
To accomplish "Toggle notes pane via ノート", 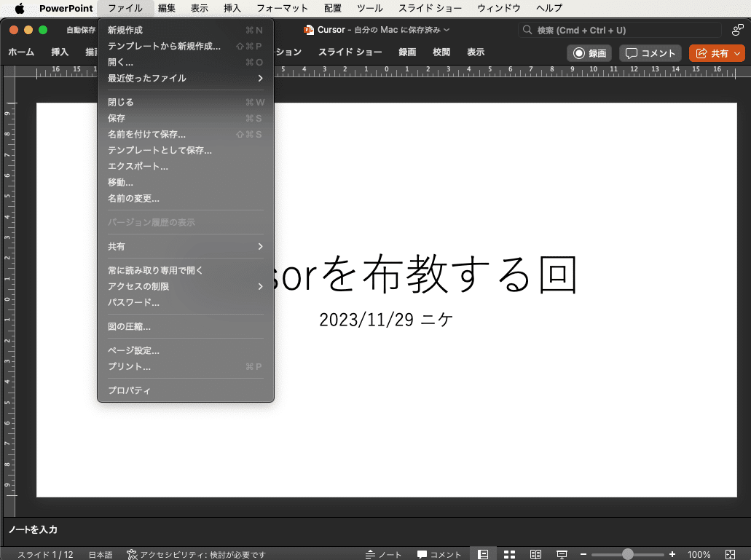I will (383, 554).
